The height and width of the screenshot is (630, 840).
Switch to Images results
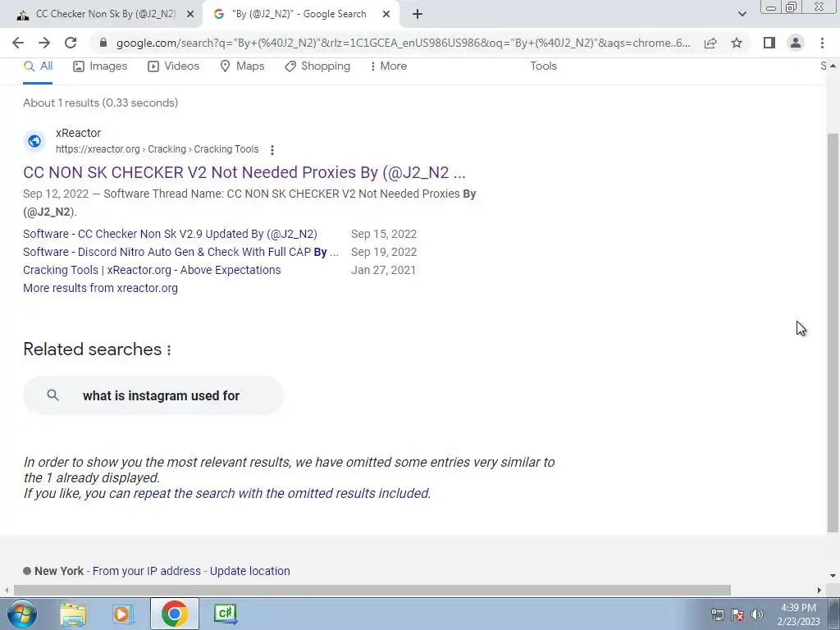100,66
